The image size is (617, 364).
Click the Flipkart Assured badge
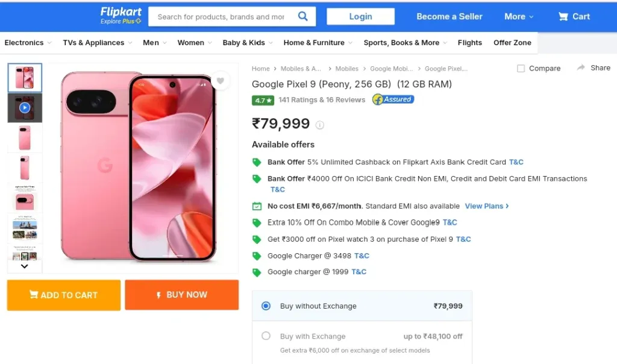point(393,99)
